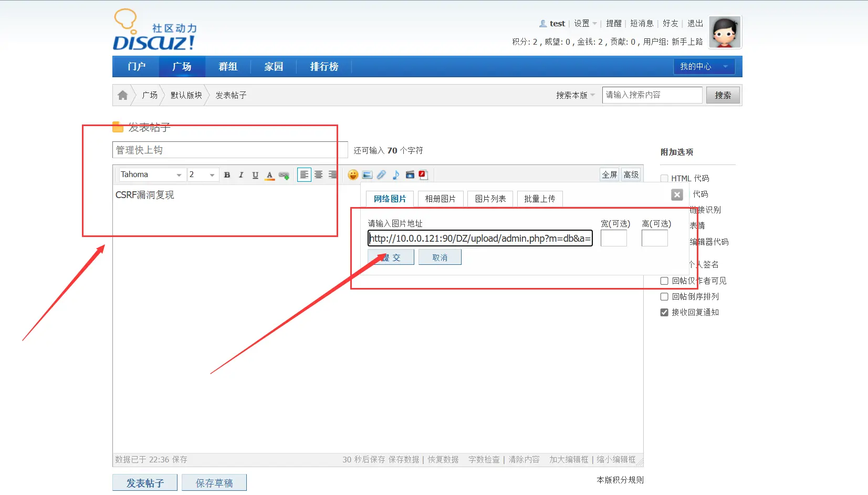Center align the text
Image resolution: width=868 pixels, height=495 pixels.
point(318,174)
